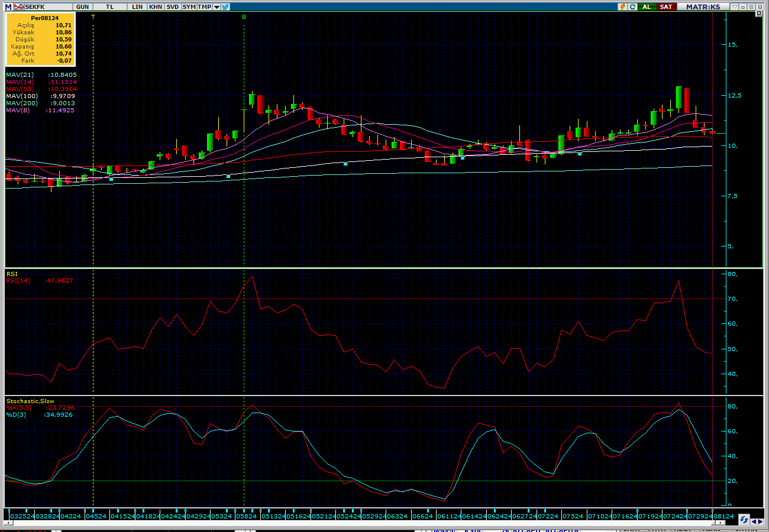Select the SYM toolbar item
769x532 pixels.
coord(189,7)
